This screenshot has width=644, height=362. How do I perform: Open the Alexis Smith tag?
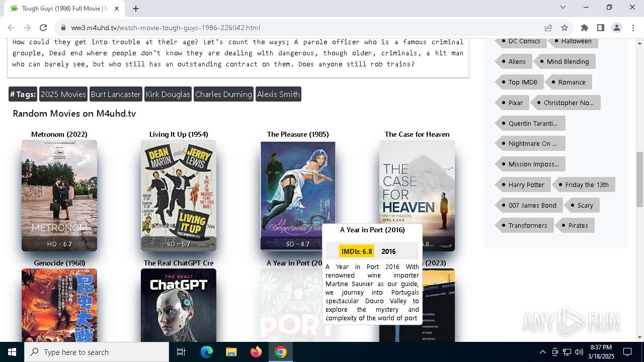pyautogui.click(x=278, y=94)
